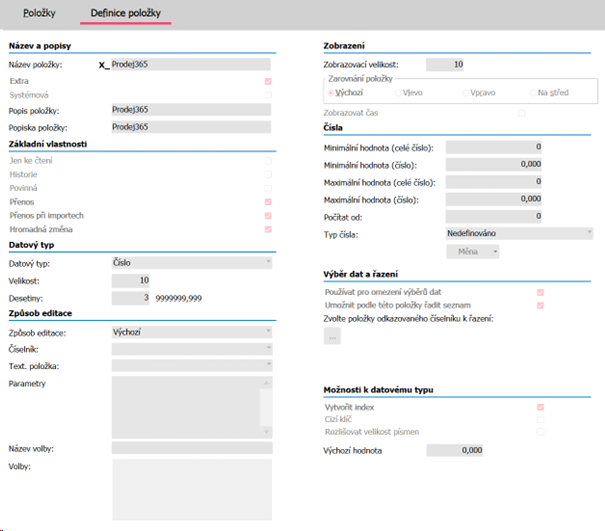Toggle Přenos při importech checkbox
Screen dimensions: 605x531
coord(266,215)
